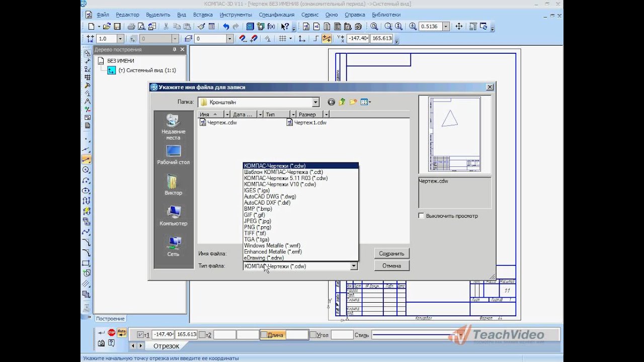Viewport: 644px width, 362px height.
Task: Open Рабочий стол shortcut in dialog
Action: tap(173, 155)
